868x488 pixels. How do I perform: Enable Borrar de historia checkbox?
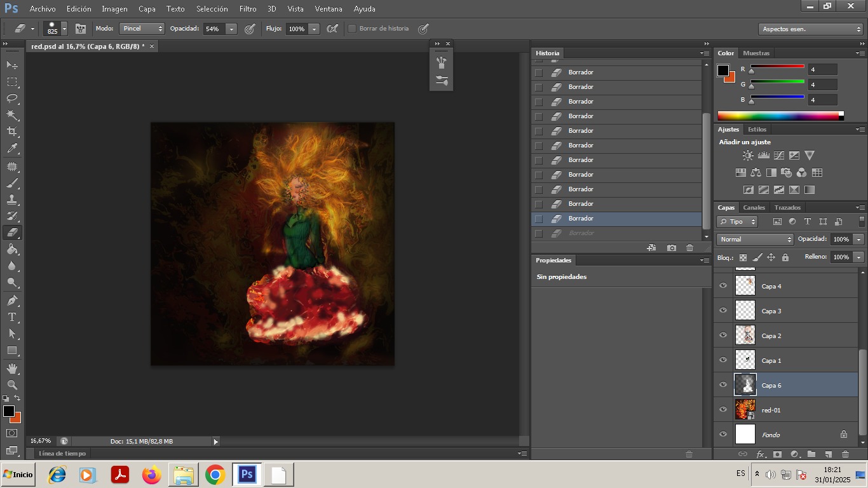pos(352,29)
